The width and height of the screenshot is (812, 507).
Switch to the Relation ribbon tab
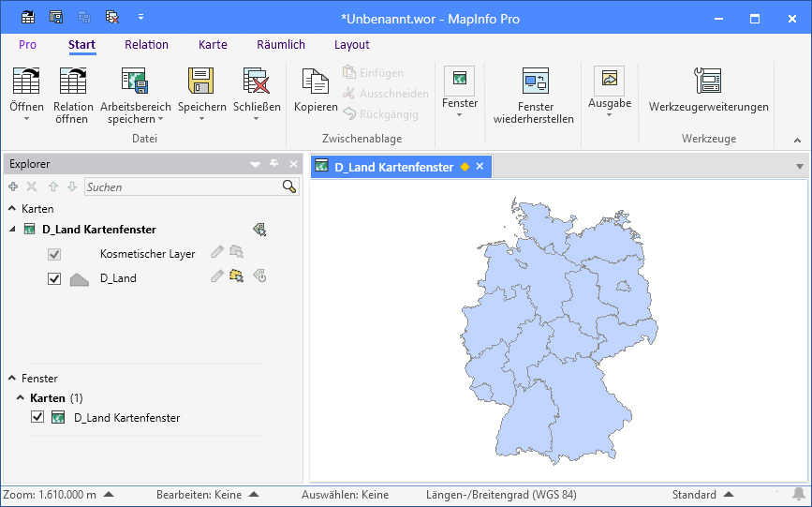pos(146,45)
